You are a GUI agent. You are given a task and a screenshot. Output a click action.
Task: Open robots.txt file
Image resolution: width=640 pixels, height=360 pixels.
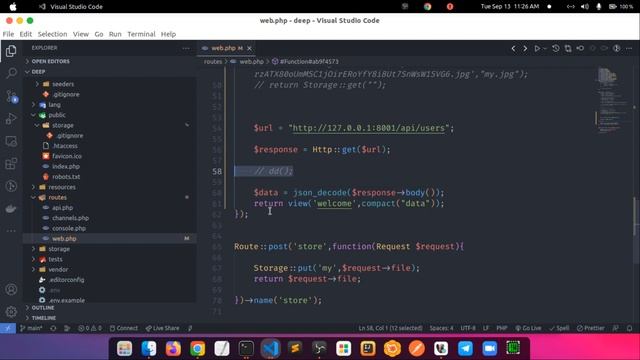click(x=66, y=177)
